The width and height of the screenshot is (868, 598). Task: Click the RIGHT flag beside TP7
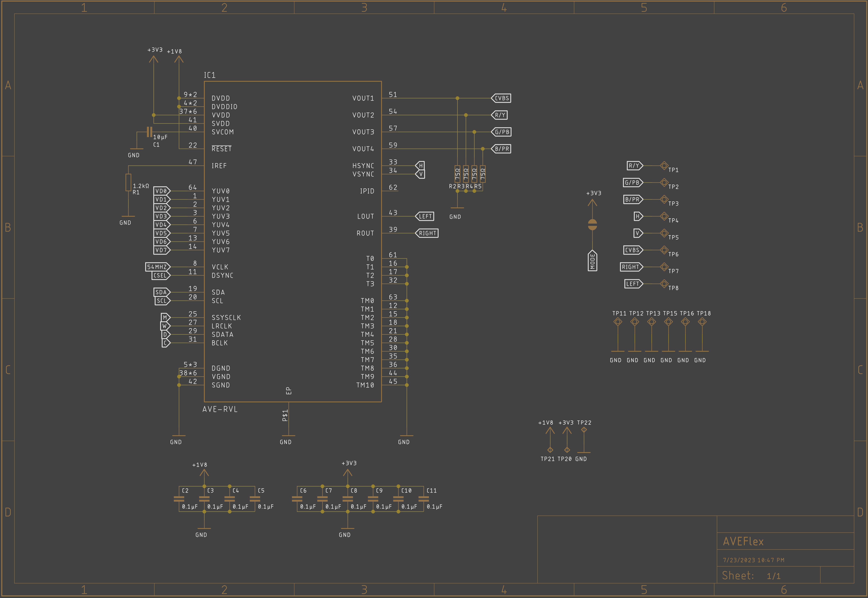632,267
